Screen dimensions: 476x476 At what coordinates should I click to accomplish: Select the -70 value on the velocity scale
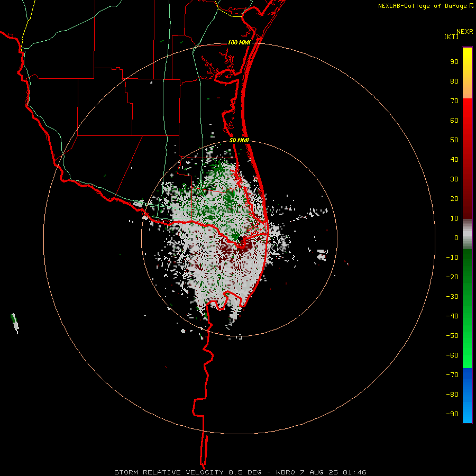[452, 375]
